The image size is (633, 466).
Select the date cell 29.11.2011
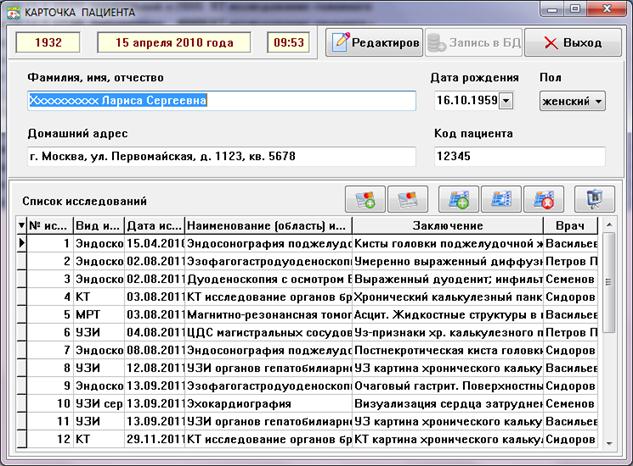pyautogui.click(x=155, y=439)
